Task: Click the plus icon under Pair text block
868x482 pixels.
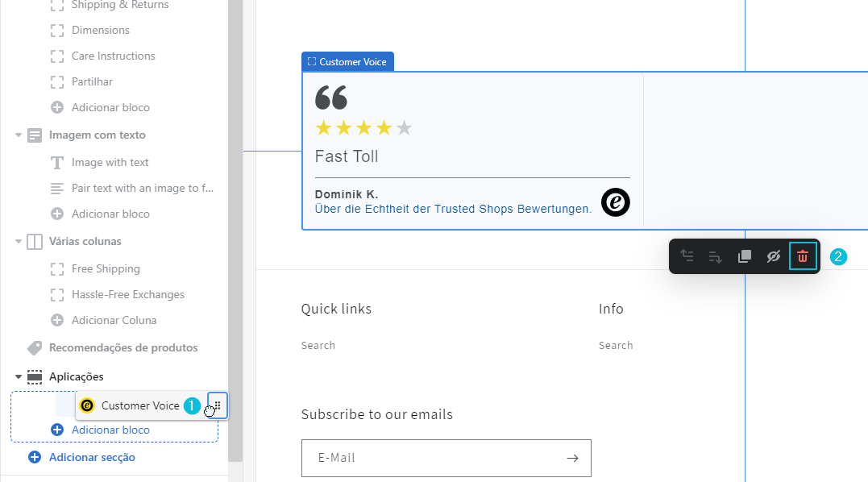Action: 57,214
